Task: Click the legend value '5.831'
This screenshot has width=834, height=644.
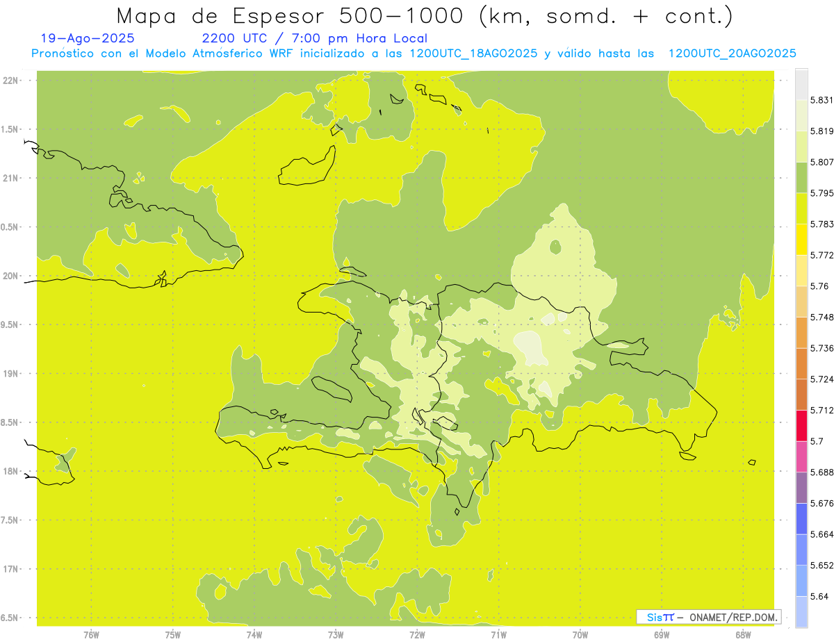Action: tap(822, 100)
